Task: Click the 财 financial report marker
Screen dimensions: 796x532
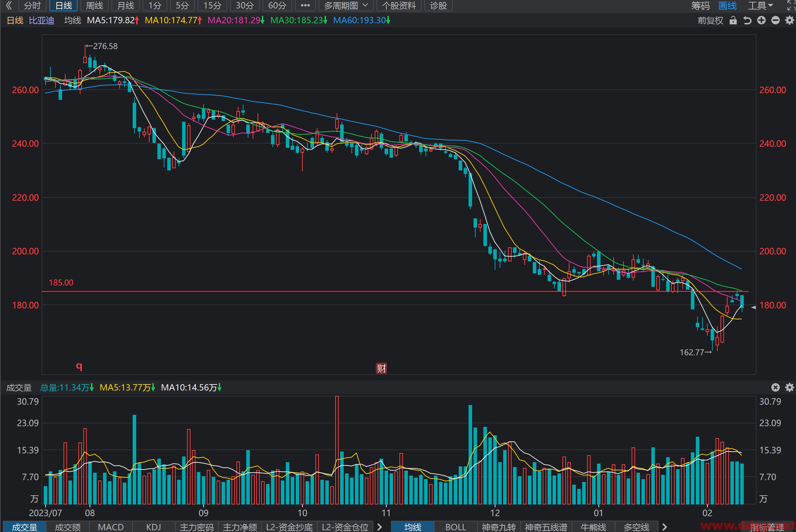Action: pyautogui.click(x=381, y=368)
